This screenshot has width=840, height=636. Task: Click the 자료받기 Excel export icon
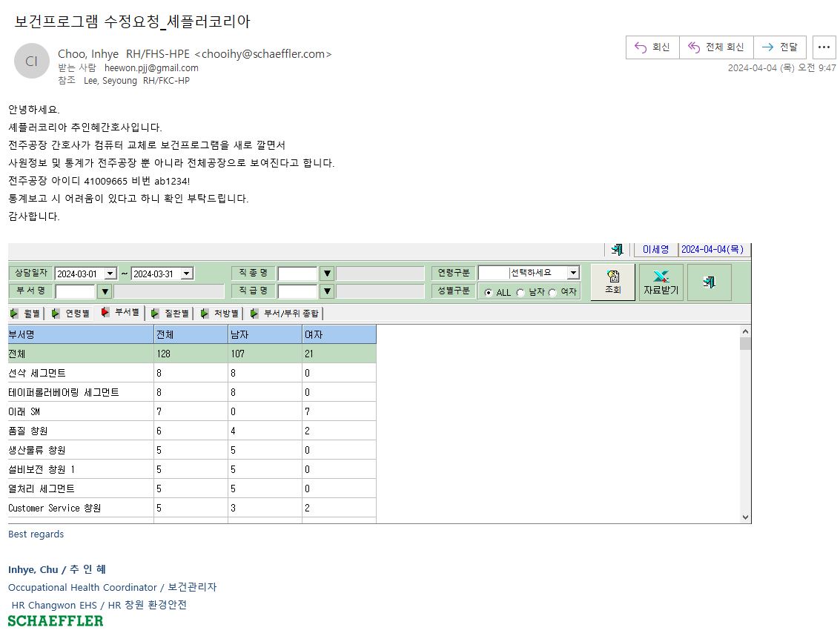(661, 282)
